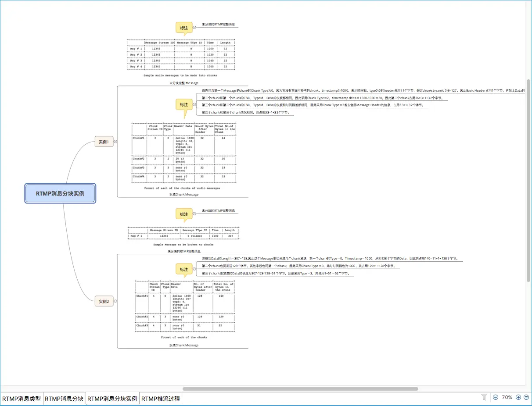Viewport: 532px width, 406px height.
Task: Switch to the RTMP消息类型 sheet tab
Action: coord(22,399)
